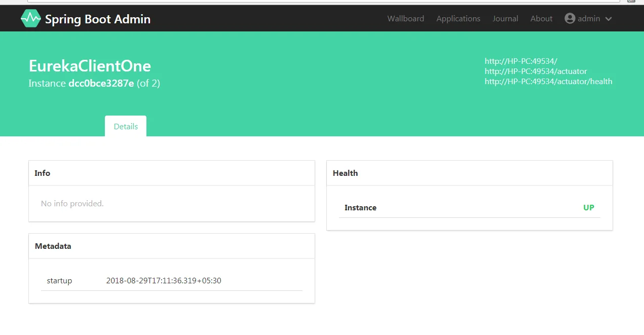The height and width of the screenshot is (335, 644).
Task: Click the startup metadata key
Action: click(x=59, y=280)
